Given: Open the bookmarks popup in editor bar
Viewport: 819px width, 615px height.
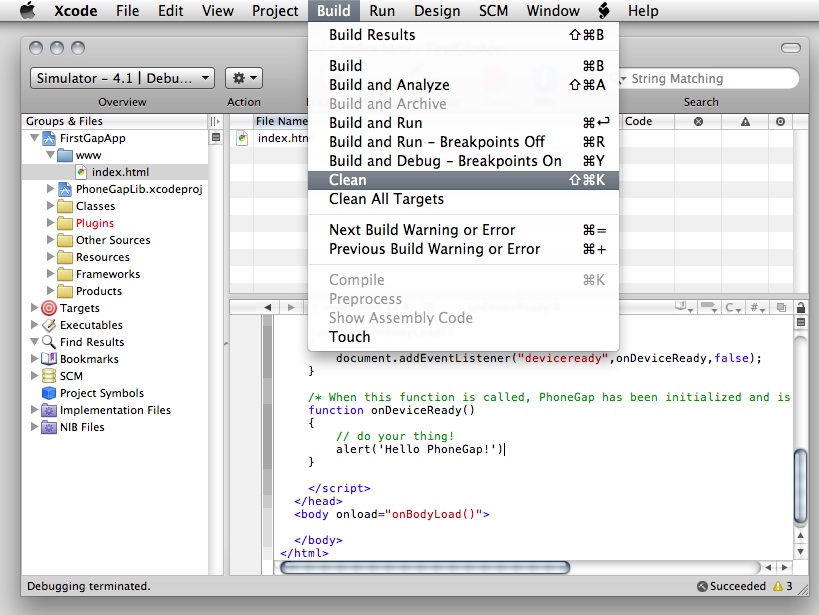Looking at the screenshot, I should tap(683, 307).
